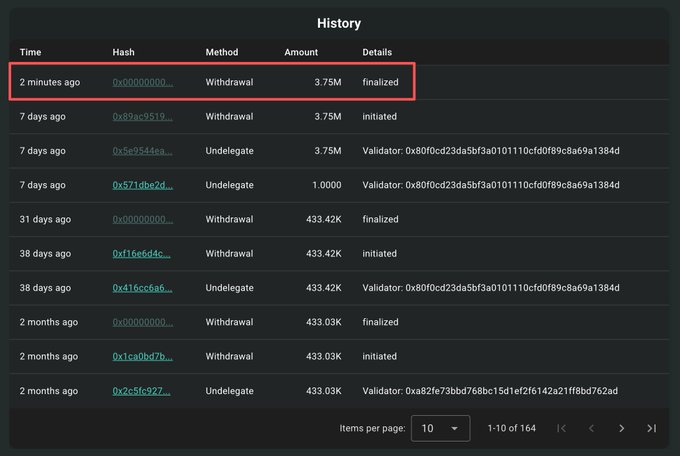
Task: Open hash link 0x571dbe2d...
Action: pyautogui.click(x=142, y=185)
